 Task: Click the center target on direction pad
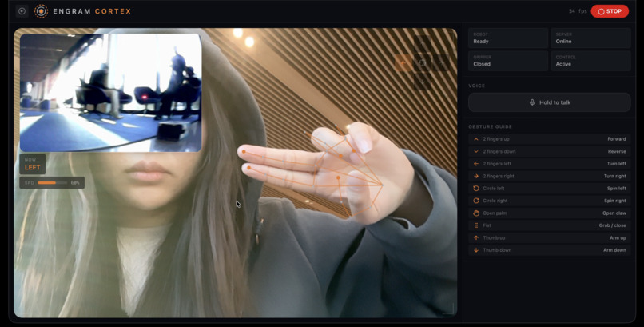click(x=422, y=63)
